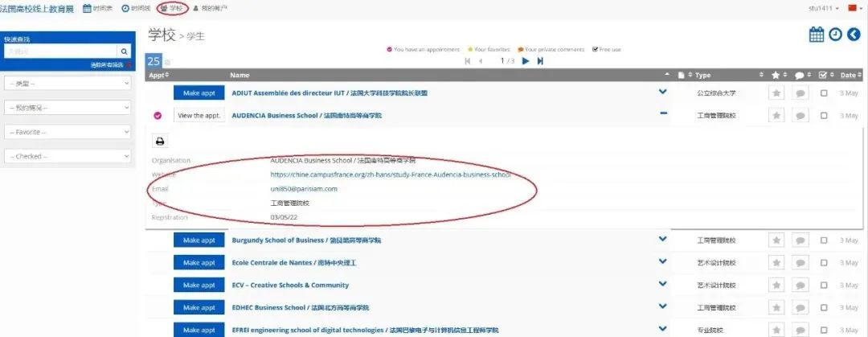Jump to the first page of results
868x337 pixels.
[x=467, y=61]
